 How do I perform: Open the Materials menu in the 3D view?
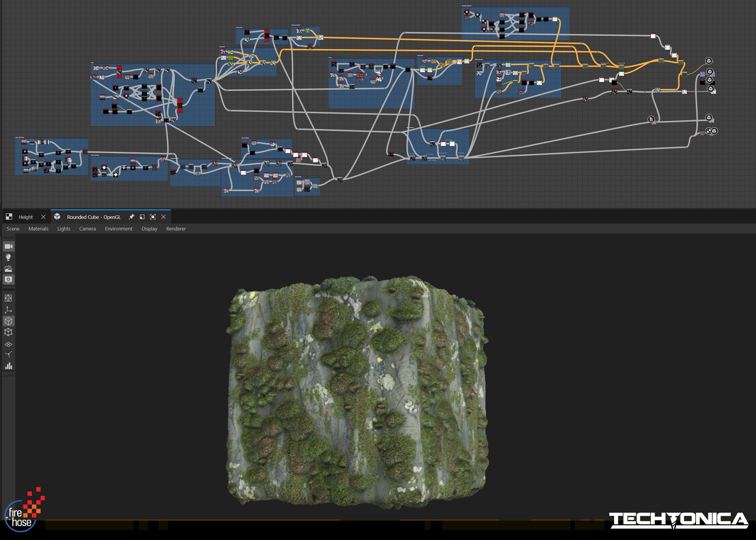click(39, 229)
